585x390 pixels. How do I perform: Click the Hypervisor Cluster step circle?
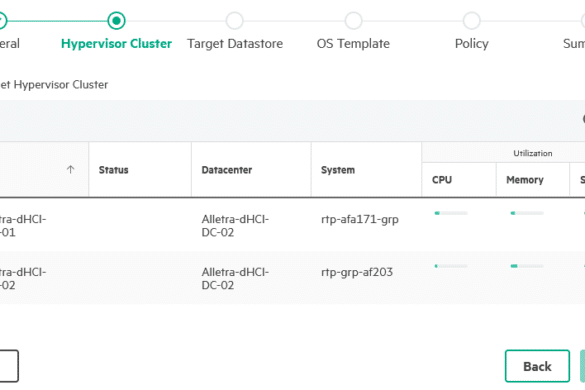tap(116, 21)
